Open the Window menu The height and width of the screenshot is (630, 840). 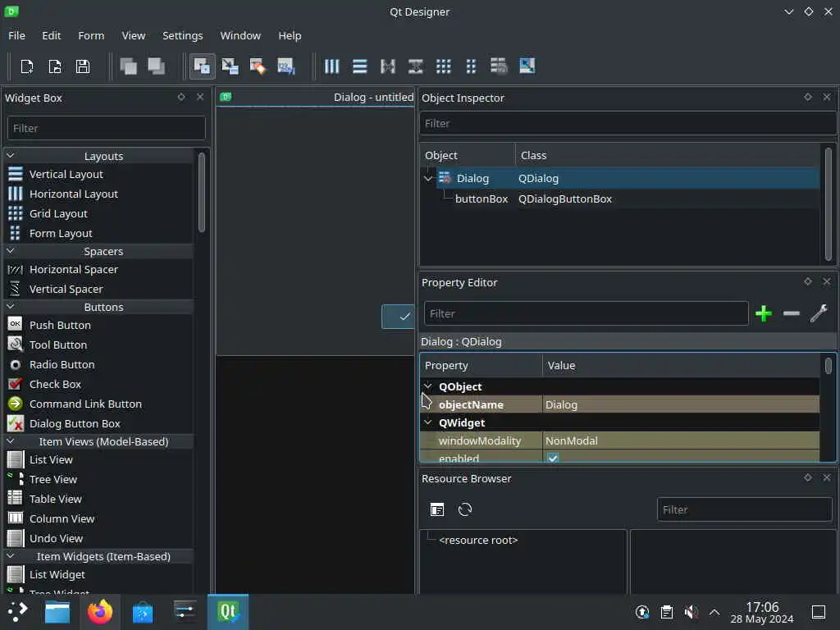[240, 35]
